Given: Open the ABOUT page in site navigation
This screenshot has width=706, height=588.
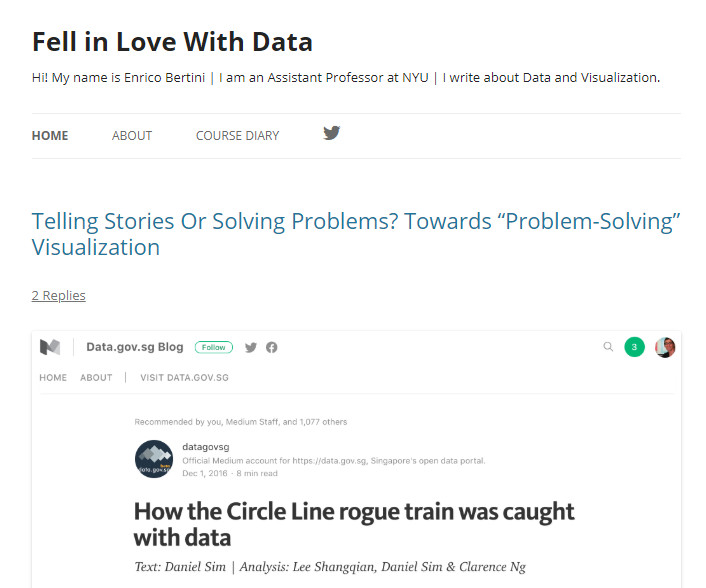Looking at the screenshot, I should pos(132,136).
